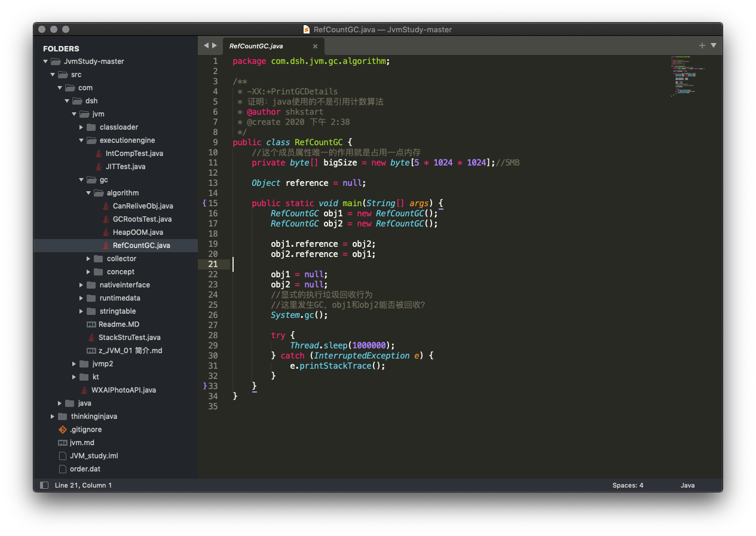Image resolution: width=756 pixels, height=536 pixels.
Task: Click Java icon beside RefCountGC.java in sidebar
Action: point(106,246)
